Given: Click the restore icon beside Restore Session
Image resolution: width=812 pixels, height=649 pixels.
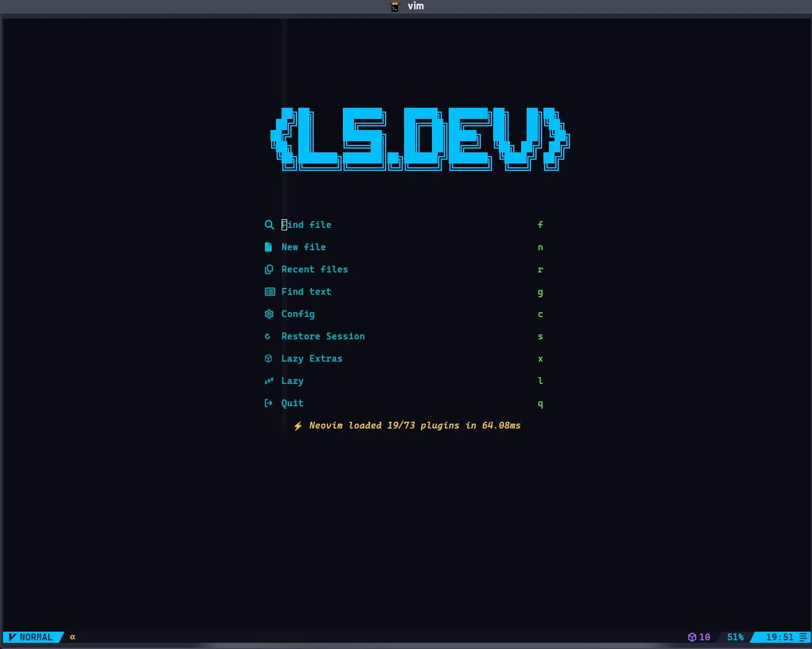Looking at the screenshot, I should coord(267,336).
